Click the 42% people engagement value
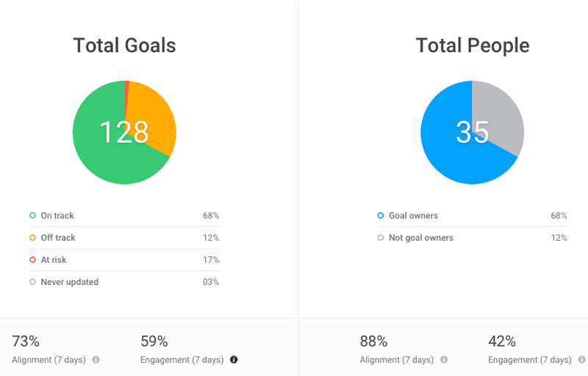The width and height of the screenshot is (588, 376). click(502, 341)
